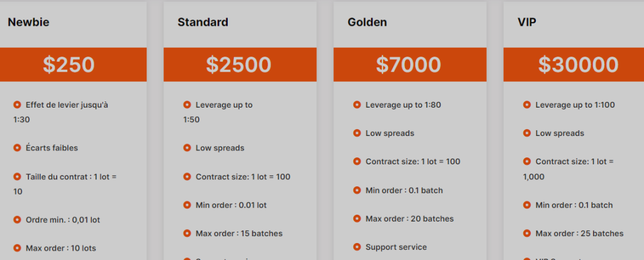Select the Newbie plan heading
The height and width of the screenshot is (260, 644).
28,23
